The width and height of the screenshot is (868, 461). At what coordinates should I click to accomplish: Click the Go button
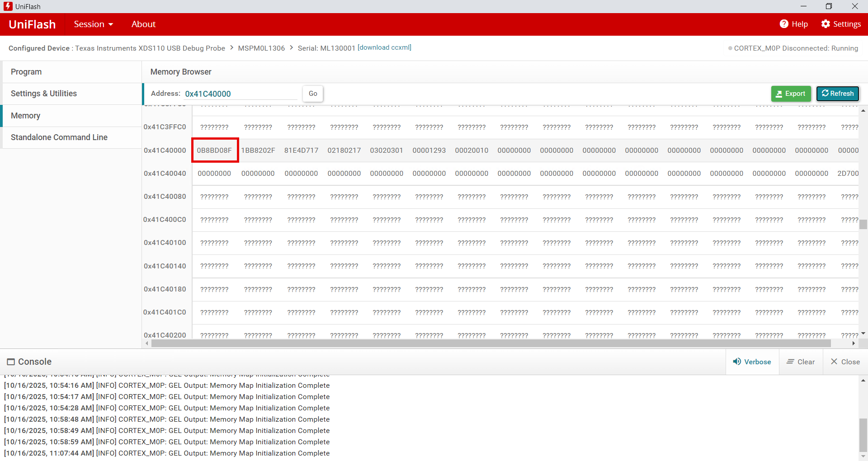coord(313,94)
